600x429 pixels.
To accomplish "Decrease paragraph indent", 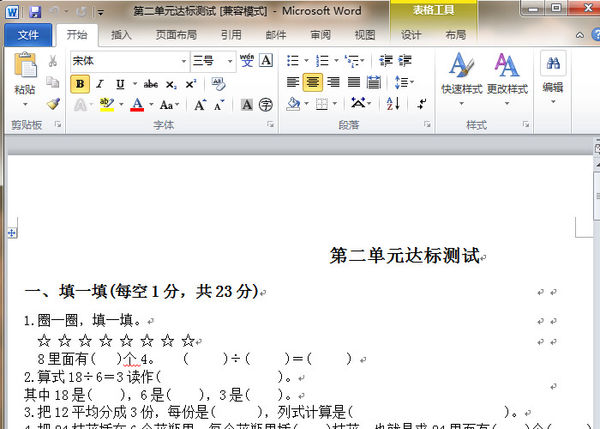I will [386, 60].
